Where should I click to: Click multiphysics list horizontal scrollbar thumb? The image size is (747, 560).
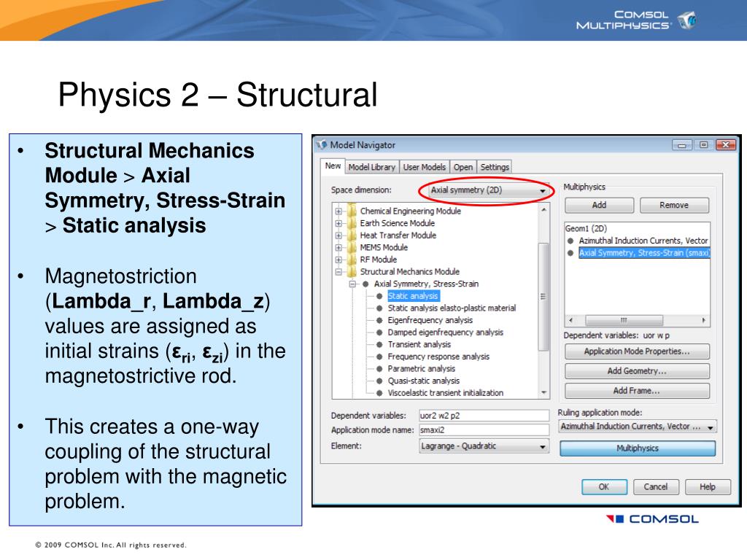point(624,321)
